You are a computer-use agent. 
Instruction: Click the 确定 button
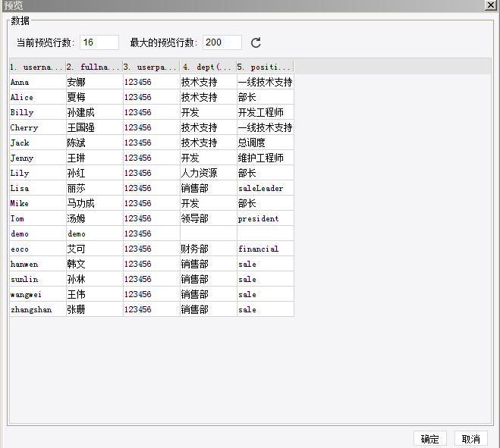[x=430, y=439]
